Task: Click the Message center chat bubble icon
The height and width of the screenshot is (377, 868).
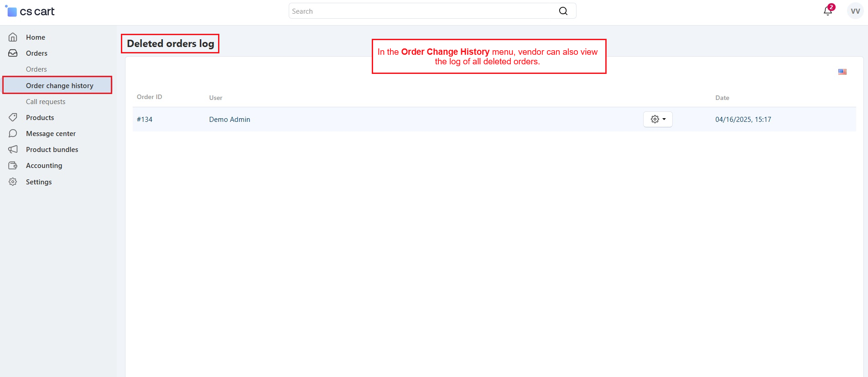Action: [13, 133]
